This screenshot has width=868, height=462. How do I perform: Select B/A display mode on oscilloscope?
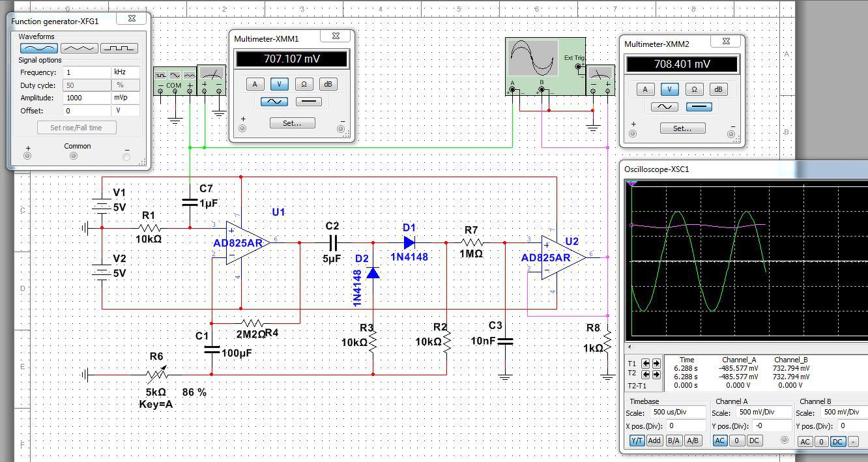(x=674, y=440)
